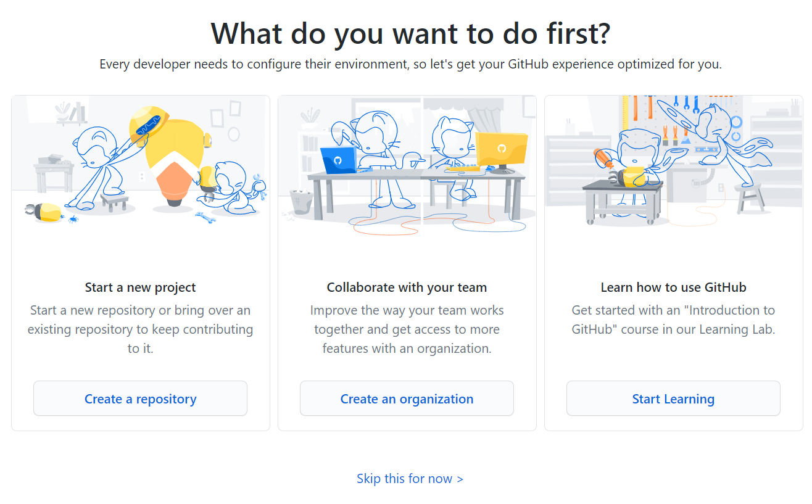812x504 pixels.
Task: Click the Start Learning button
Action: click(x=673, y=399)
